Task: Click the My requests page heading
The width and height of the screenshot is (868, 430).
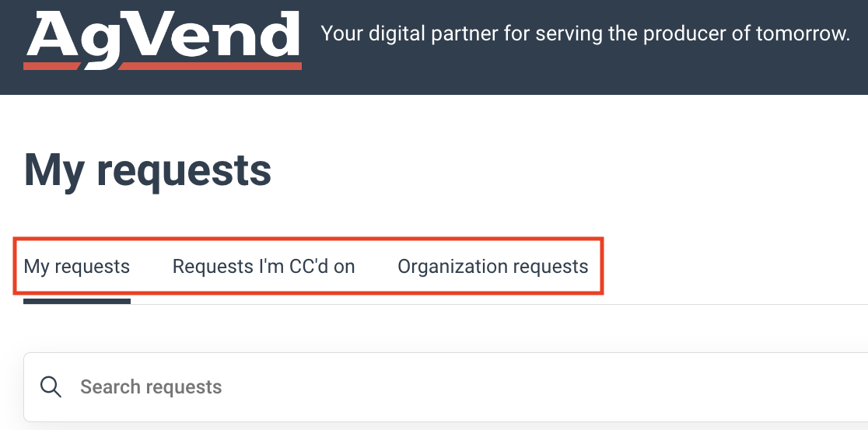Action: 148,171
